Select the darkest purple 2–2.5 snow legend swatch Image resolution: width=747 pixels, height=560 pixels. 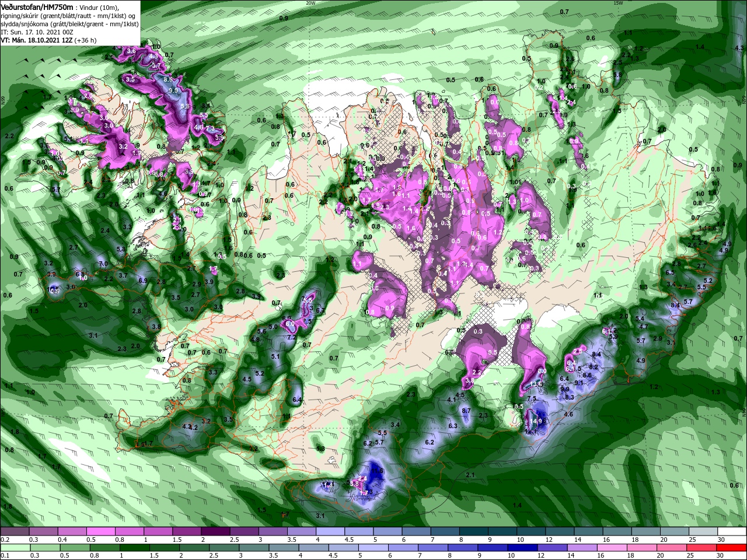[x=215, y=531]
